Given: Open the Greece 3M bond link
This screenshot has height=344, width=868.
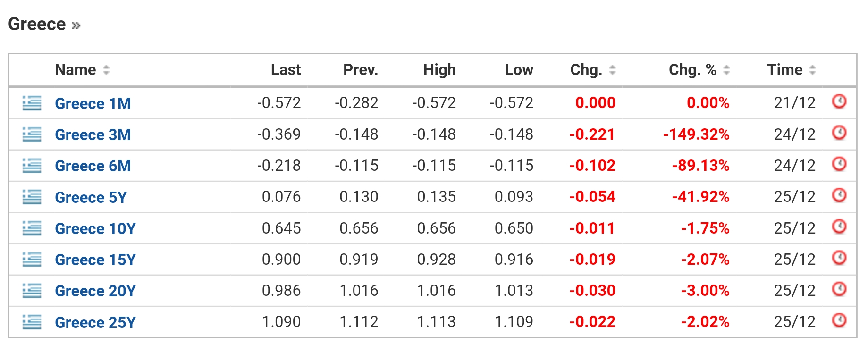Looking at the screenshot, I should (93, 134).
